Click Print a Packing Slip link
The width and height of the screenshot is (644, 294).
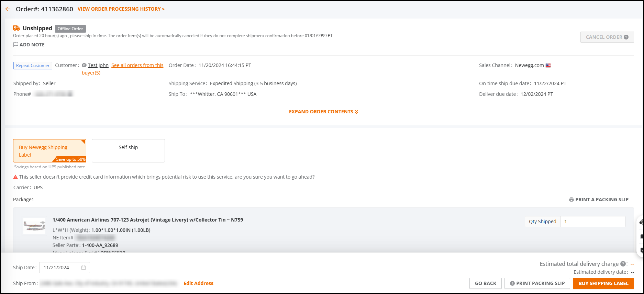(x=602, y=200)
